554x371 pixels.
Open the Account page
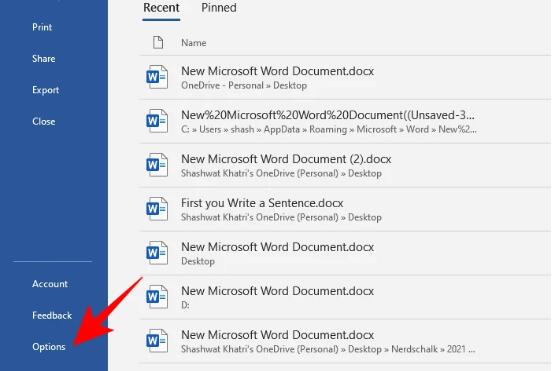(x=49, y=284)
